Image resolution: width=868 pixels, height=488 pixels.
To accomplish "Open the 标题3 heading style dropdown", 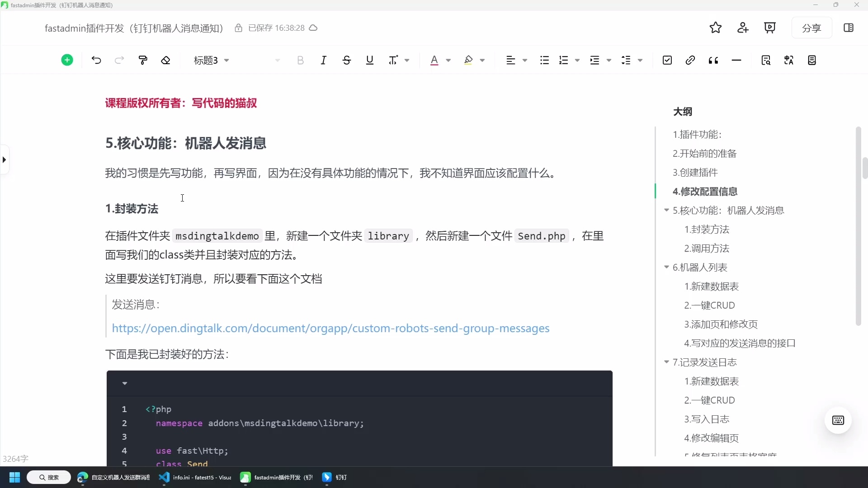I will 211,60.
